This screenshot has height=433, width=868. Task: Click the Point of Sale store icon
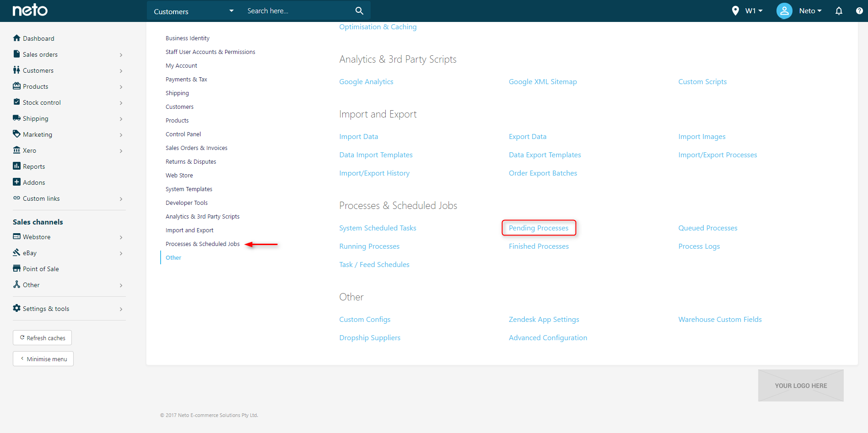(x=17, y=268)
